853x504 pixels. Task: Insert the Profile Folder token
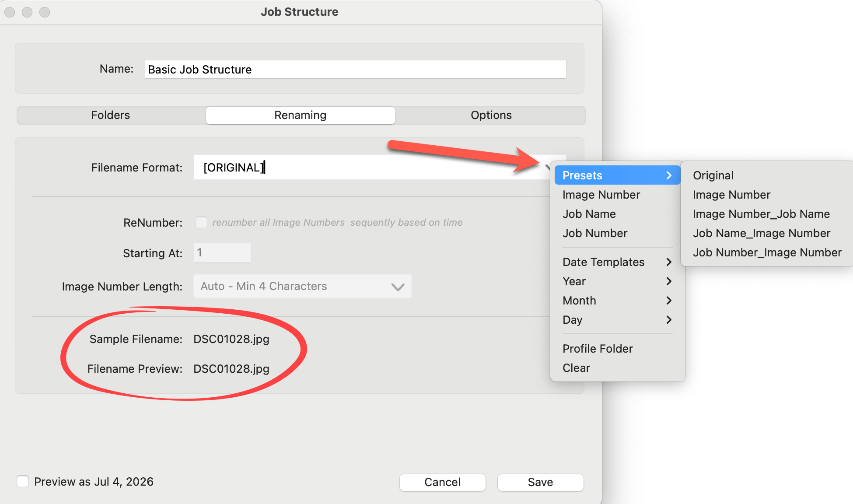[x=598, y=349]
